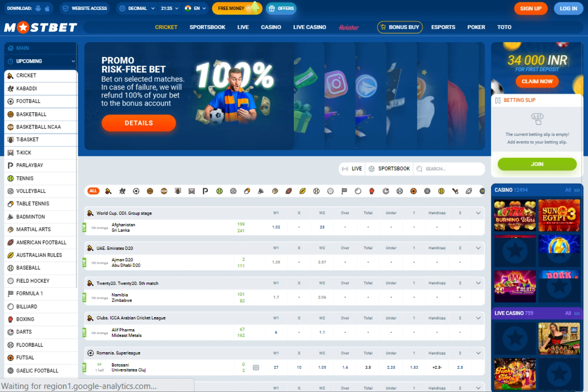Expand Romania Superleague match row
Viewport: 588px width, 392px height.
point(478,353)
